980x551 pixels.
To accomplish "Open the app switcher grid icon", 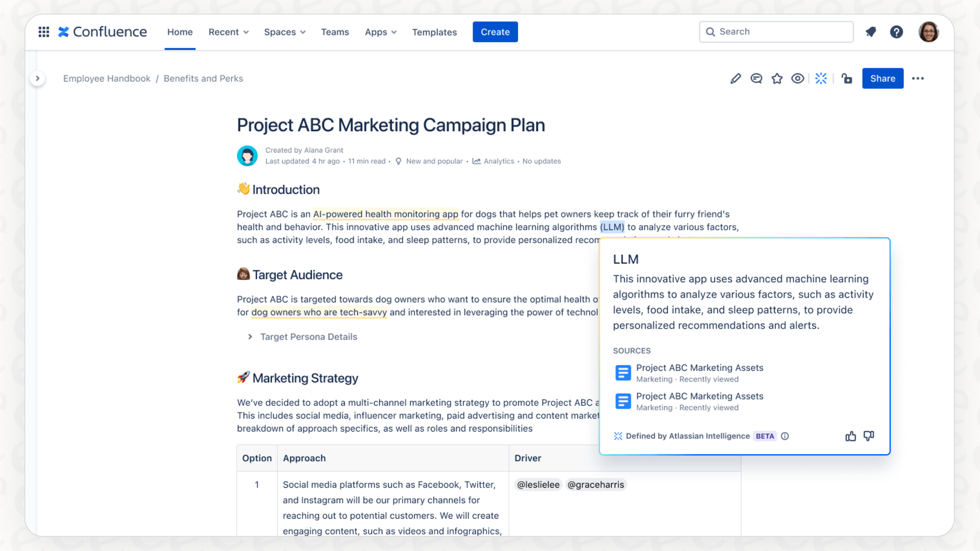I will pos(43,31).
